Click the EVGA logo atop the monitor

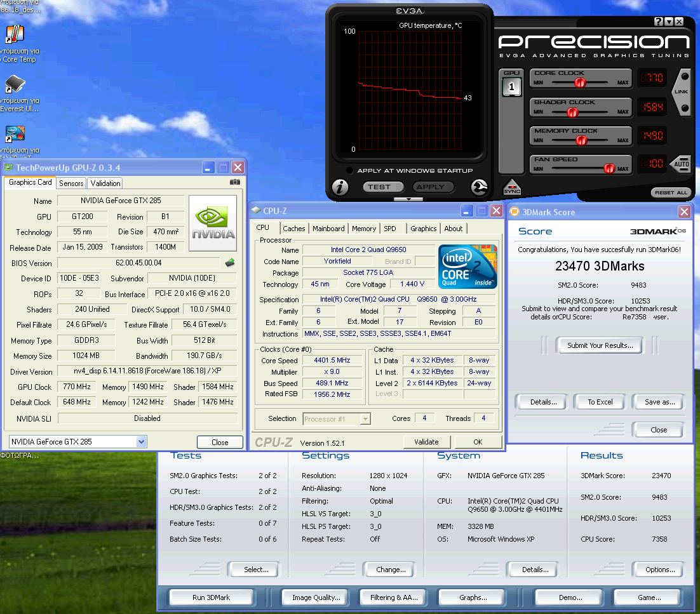pyautogui.click(x=410, y=11)
